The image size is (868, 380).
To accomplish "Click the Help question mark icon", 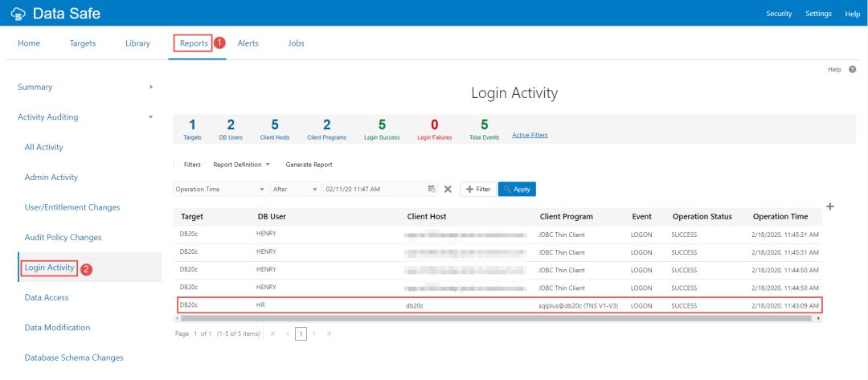I will click(852, 70).
